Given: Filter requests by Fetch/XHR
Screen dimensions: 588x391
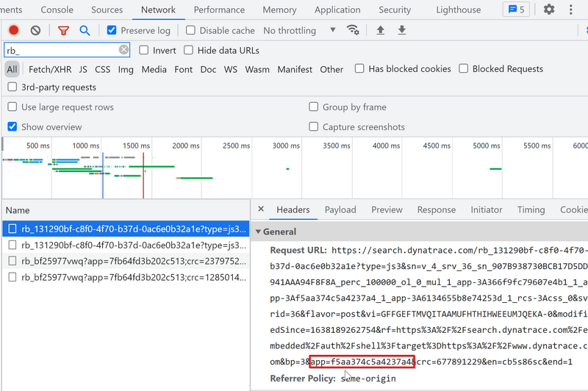Looking at the screenshot, I should pos(49,69).
